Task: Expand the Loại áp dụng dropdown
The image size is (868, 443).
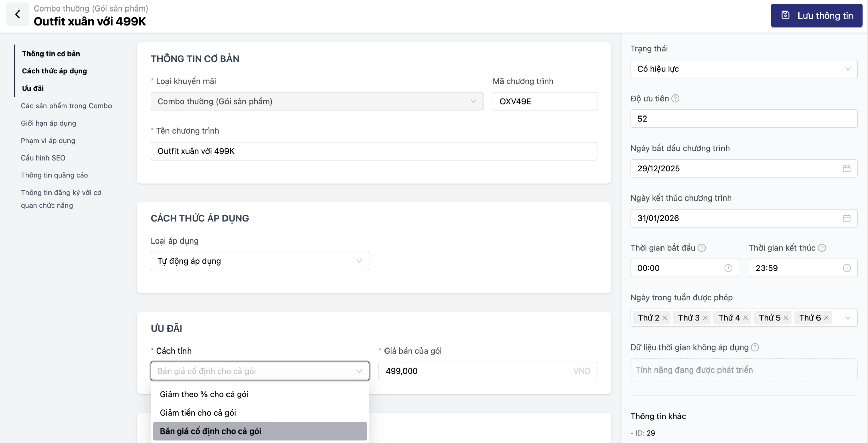Action: pyautogui.click(x=260, y=261)
